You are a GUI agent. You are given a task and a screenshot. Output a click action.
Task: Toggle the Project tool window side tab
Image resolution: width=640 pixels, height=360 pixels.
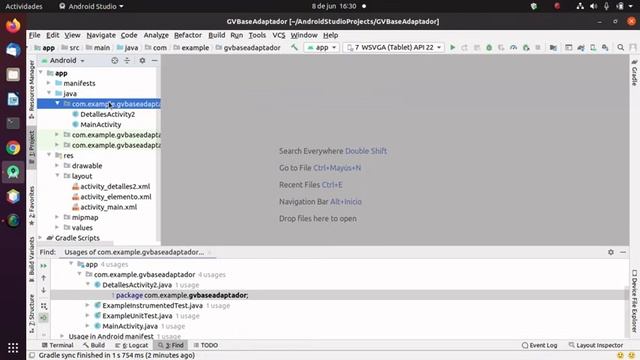coord(31,147)
